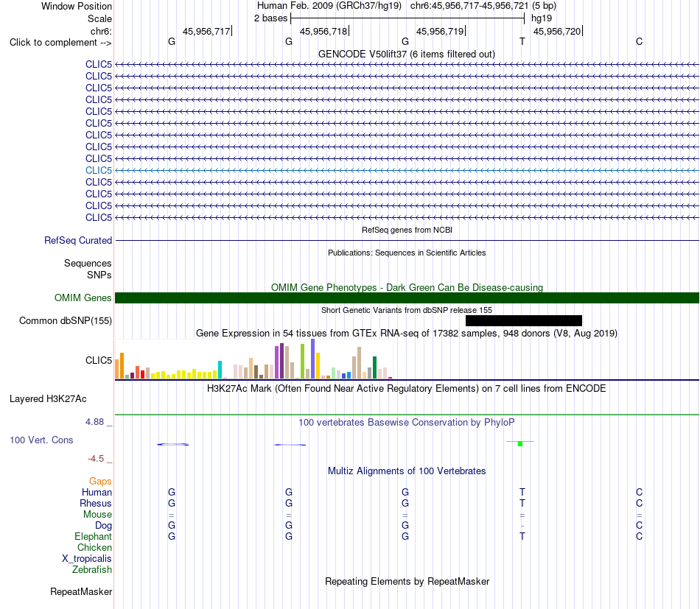The width and height of the screenshot is (700, 609).
Task: Click the Dog species label
Action: pos(104,526)
